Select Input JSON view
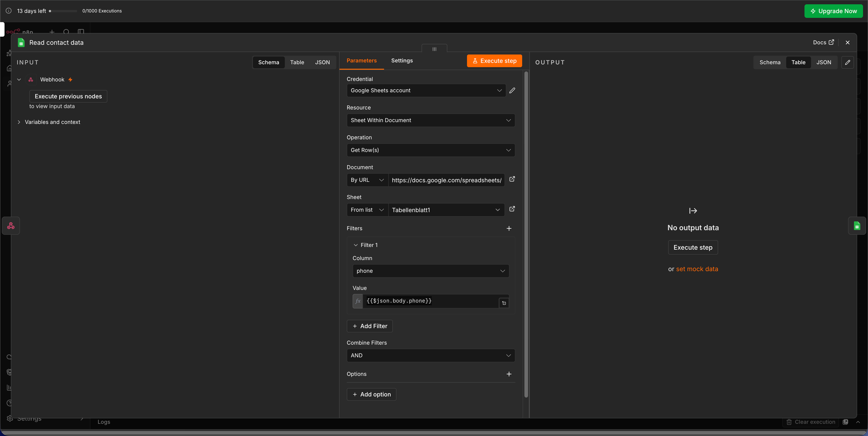The height and width of the screenshot is (436, 868). coord(322,62)
